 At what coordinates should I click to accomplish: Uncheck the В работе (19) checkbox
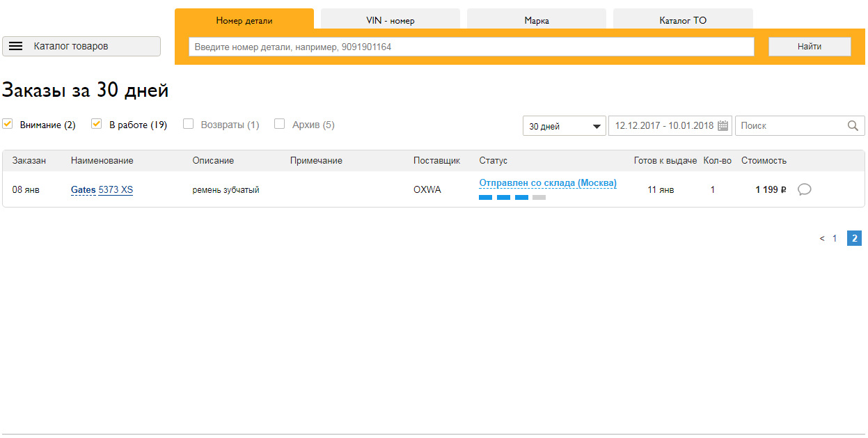pyautogui.click(x=97, y=124)
